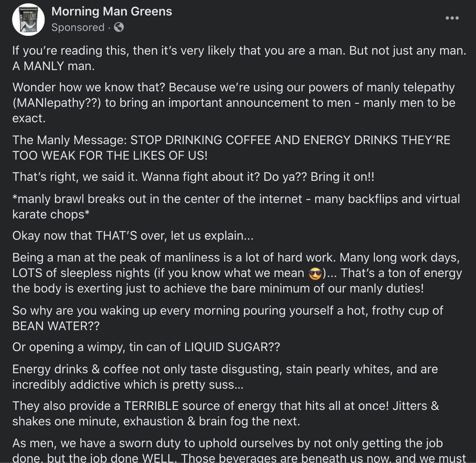The image size is (476, 463).
Task: Click the paragraph mentioning MANlepathy
Action: (234, 103)
